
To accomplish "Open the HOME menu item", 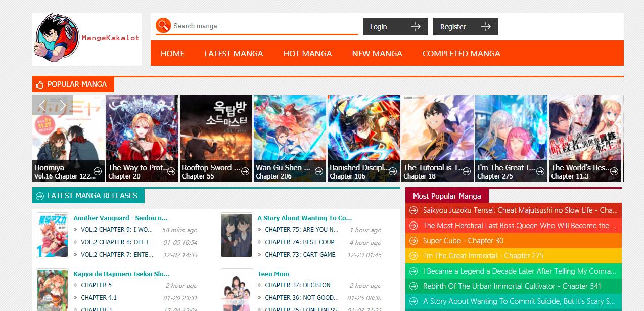I will 172,53.
